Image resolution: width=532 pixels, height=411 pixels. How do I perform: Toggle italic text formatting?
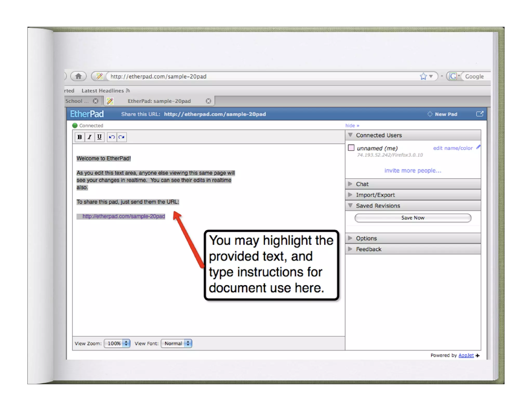click(89, 137)
